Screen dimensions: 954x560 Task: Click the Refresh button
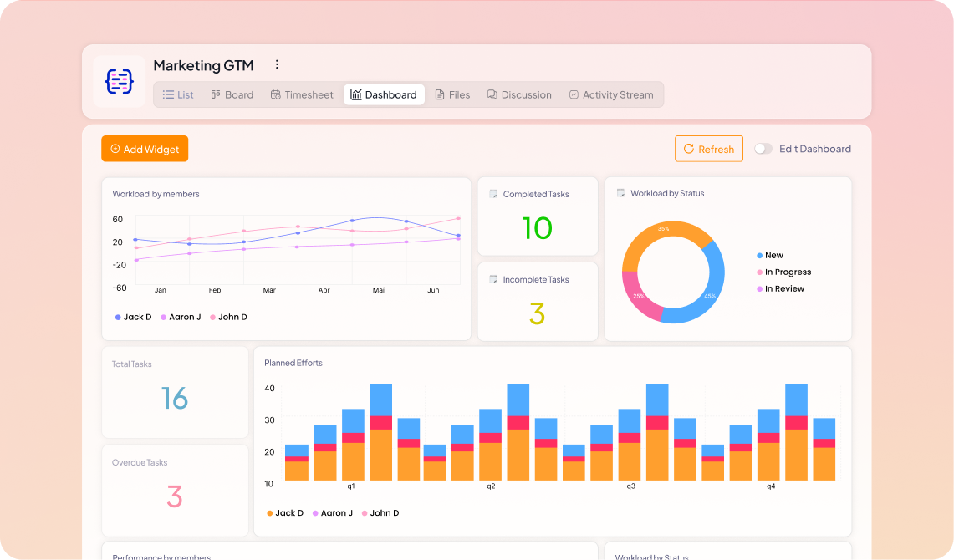pos(709,149)
